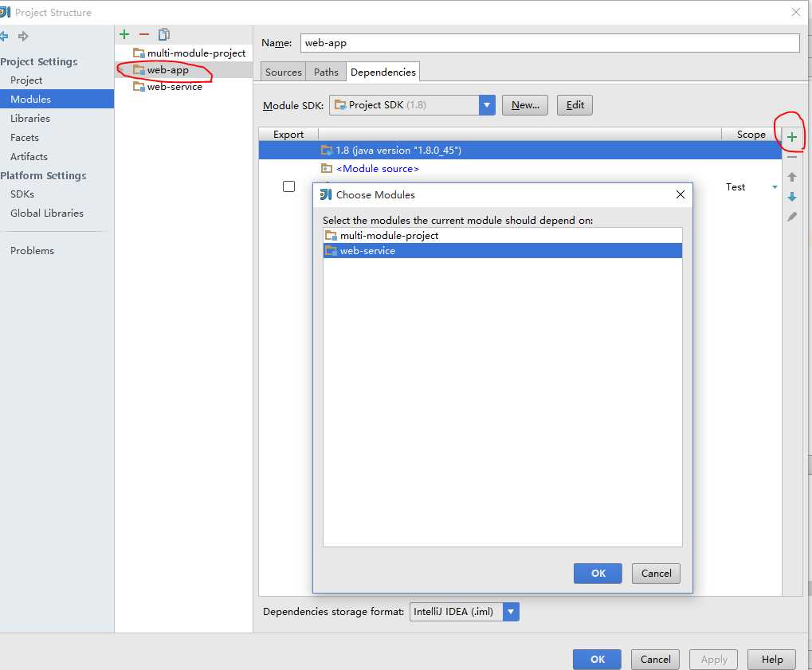Open Modules settings section
The height and width of the screenshot is (670, 812).
[57, 99]
